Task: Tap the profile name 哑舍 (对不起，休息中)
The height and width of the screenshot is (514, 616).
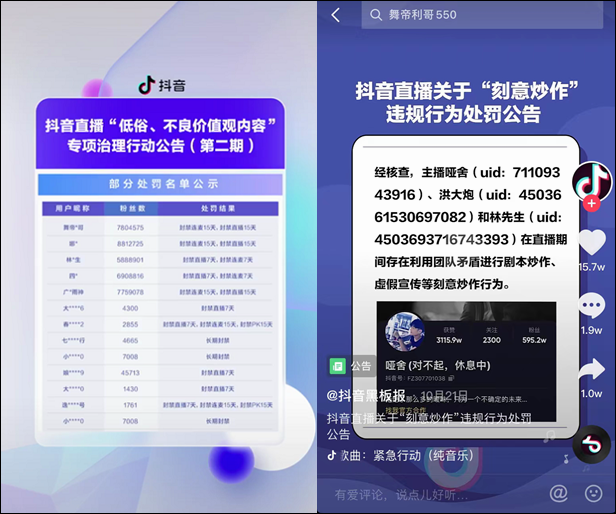Action: pos(437,365)
